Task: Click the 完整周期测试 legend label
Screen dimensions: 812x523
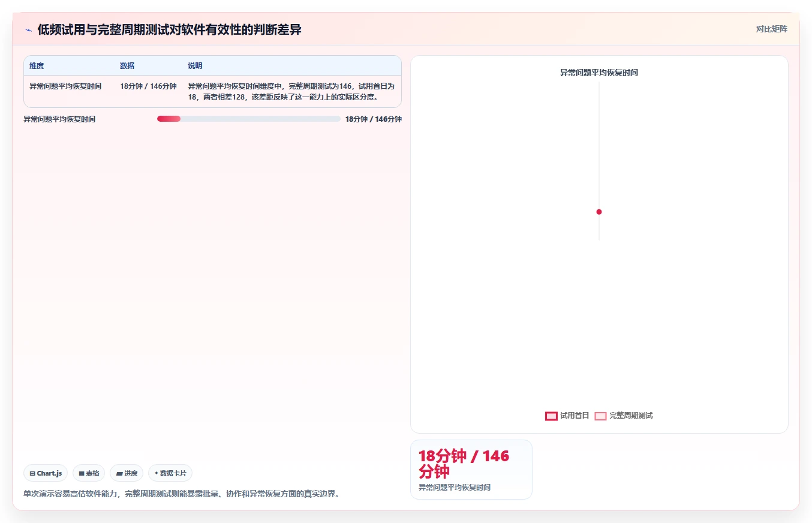Action: tap(631, 416)
